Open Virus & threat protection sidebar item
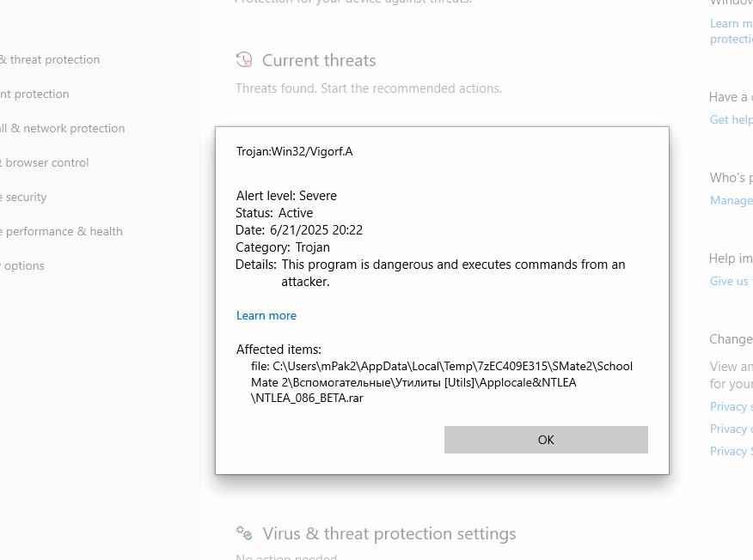This screenshot has height=560, width=753. pyautogui.click(x=50, y=59)
